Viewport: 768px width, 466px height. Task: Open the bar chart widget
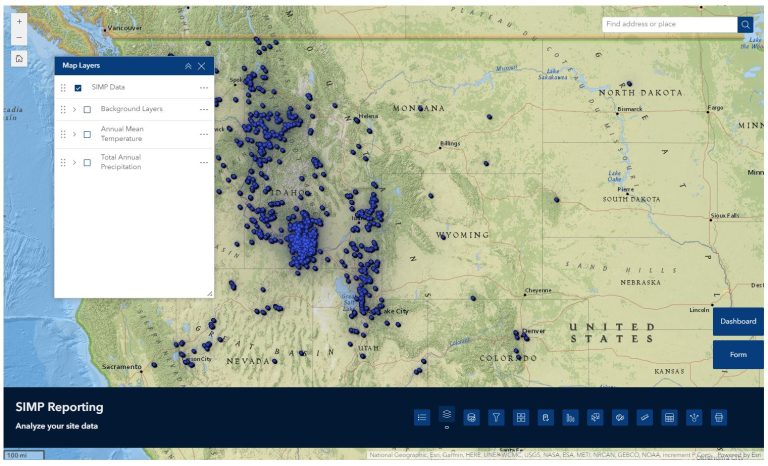[570, 418]
